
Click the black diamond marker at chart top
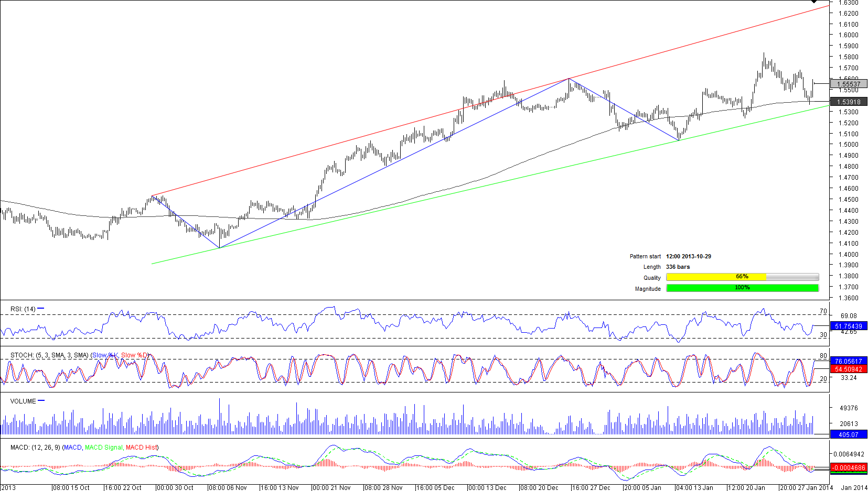click(814, 2)
